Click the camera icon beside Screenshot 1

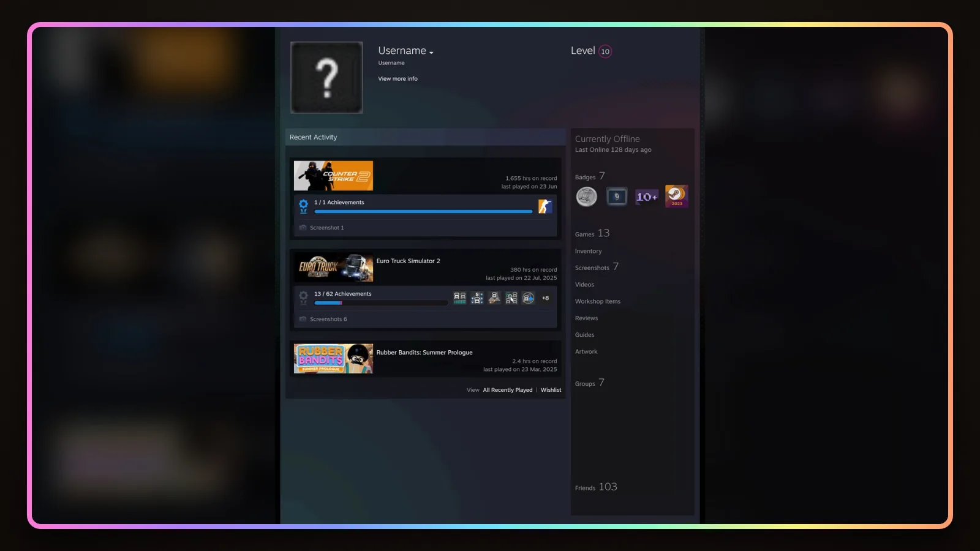tap(303, 228)
